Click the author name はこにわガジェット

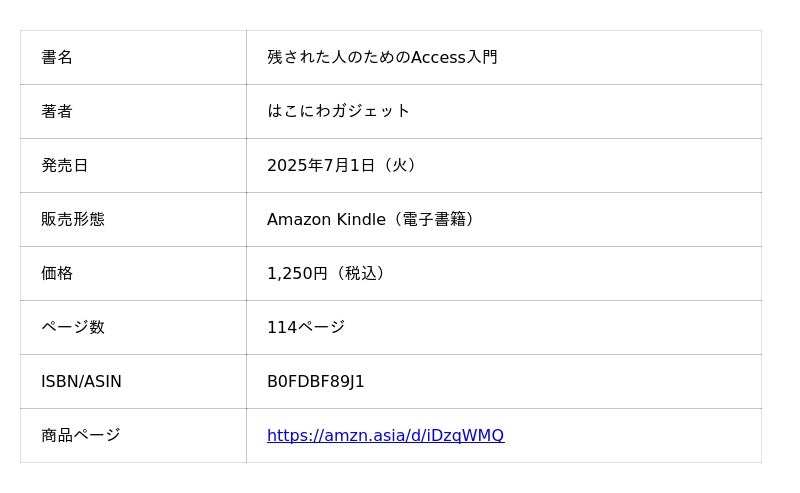point(338,112)
